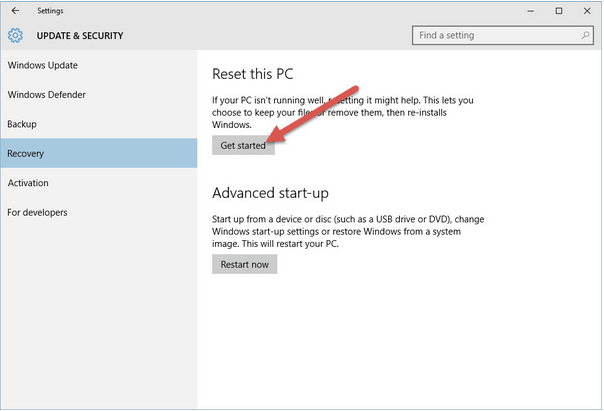The image size is (604, 411).
Task: Click the Advanced start-up heading
Action: [x=270, y=193]
